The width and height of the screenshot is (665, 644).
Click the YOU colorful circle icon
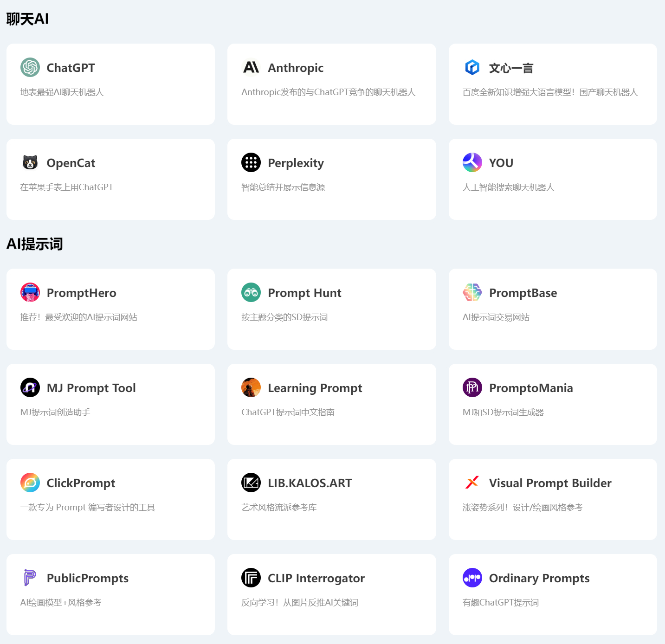472,162
